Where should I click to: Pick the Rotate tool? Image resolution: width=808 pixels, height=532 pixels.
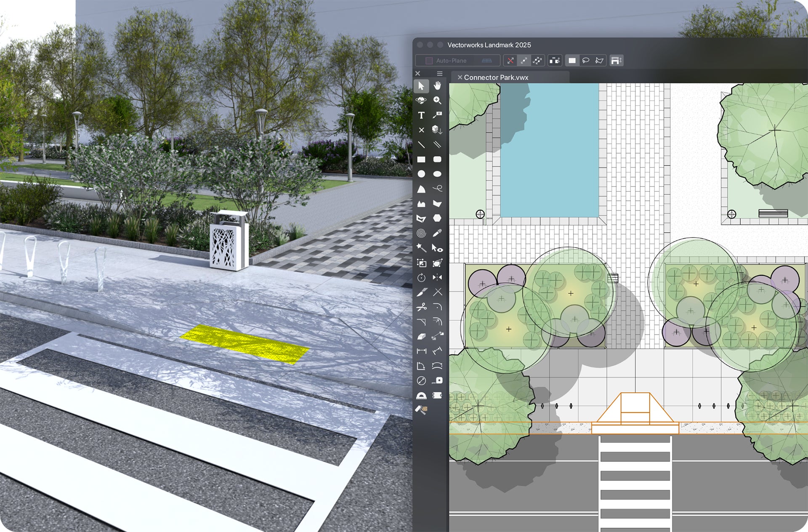coord(421,277)
